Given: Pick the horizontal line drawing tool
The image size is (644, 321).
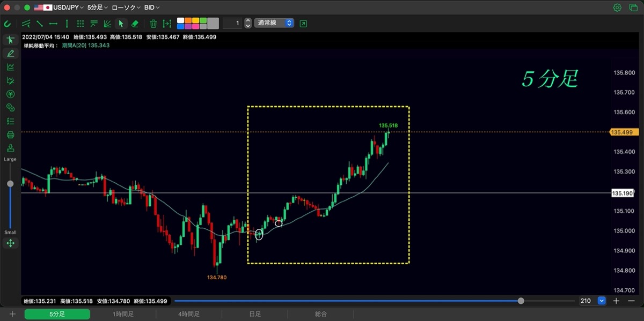Looking at the screenshot, I should click(x=54, y=24).
